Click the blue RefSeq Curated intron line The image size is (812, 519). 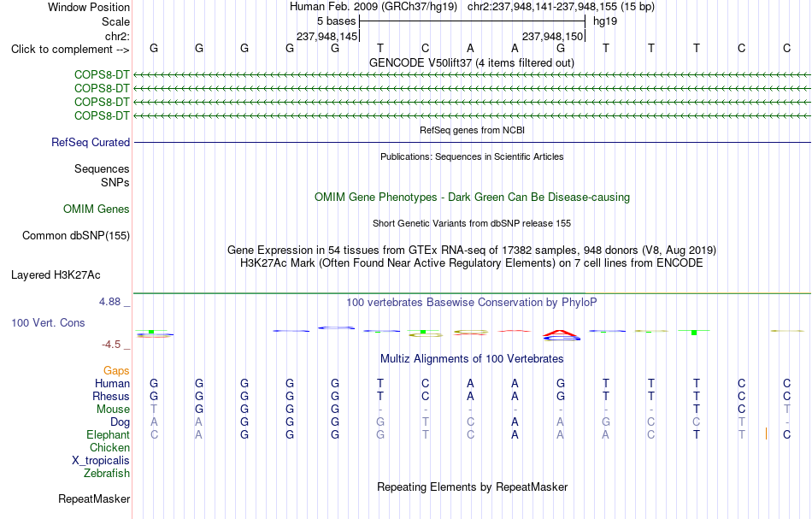(472, 142)
